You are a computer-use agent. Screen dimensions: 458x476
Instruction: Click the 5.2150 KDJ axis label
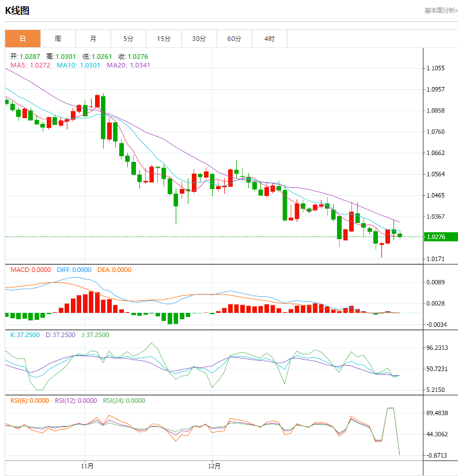click(x=436, y=390)
